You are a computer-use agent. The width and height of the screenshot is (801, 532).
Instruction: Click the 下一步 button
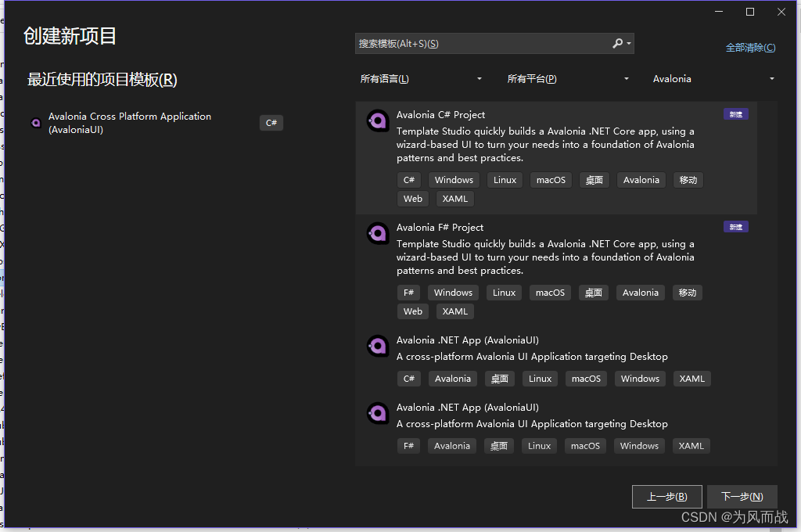coord(742,496)
